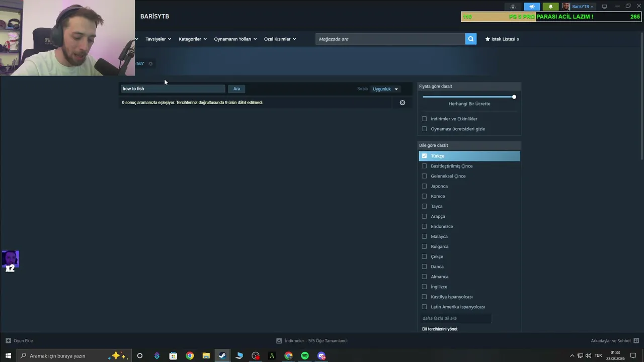Expand the Kategoriler dropdown
The width and height of the screenshot is (644, 362).
click(193, 39)
